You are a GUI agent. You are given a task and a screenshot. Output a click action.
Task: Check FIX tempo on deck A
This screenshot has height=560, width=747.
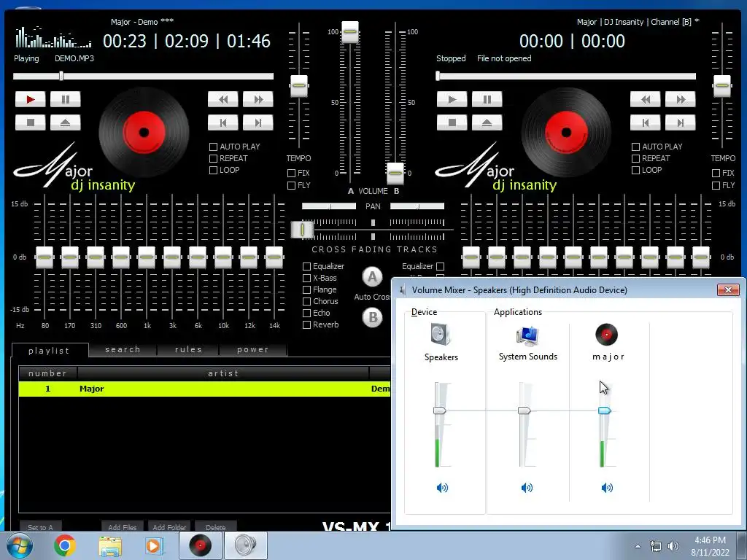click(x=292, y=173)
